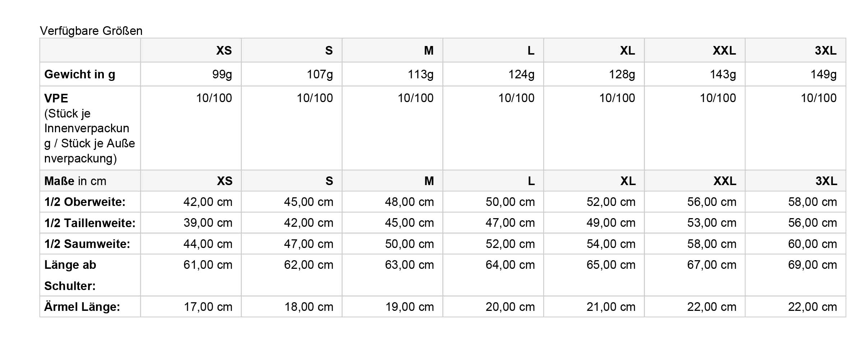This screenshot has width=868, height=345.
Task: Click the "Verfügbare Größen" heading text
Action: click(91, 31)
